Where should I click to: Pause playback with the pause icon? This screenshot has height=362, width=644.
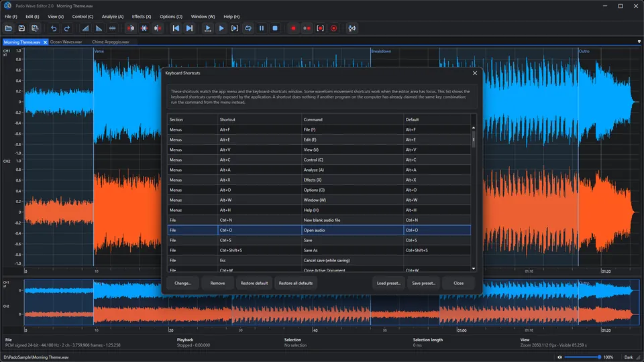click(x=262, y=28)
